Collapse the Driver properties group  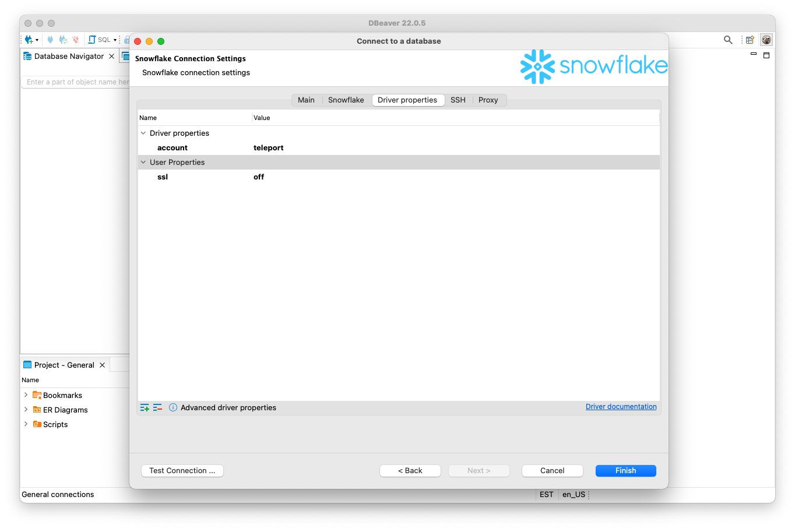coord(143,133)
